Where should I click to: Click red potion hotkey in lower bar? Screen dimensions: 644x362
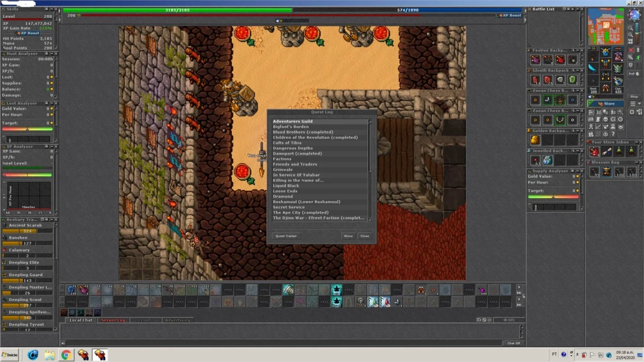(385, 302)
